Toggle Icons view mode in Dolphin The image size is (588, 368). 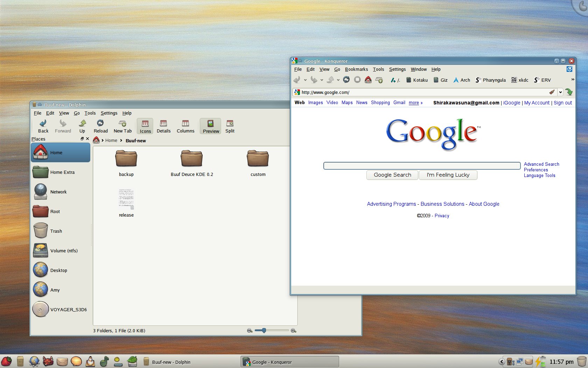[x=145, y=126]
